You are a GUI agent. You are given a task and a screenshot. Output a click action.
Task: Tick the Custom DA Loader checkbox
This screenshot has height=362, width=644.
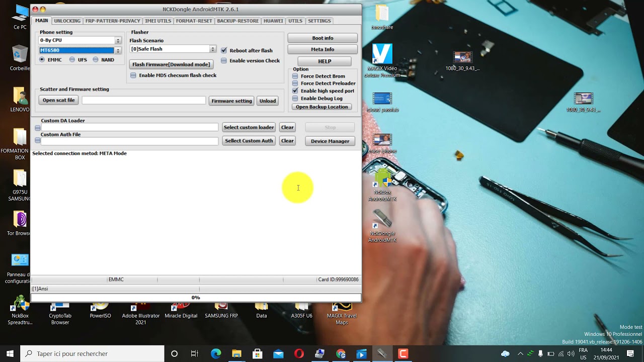pyautogui.click(x=38, y=128)
